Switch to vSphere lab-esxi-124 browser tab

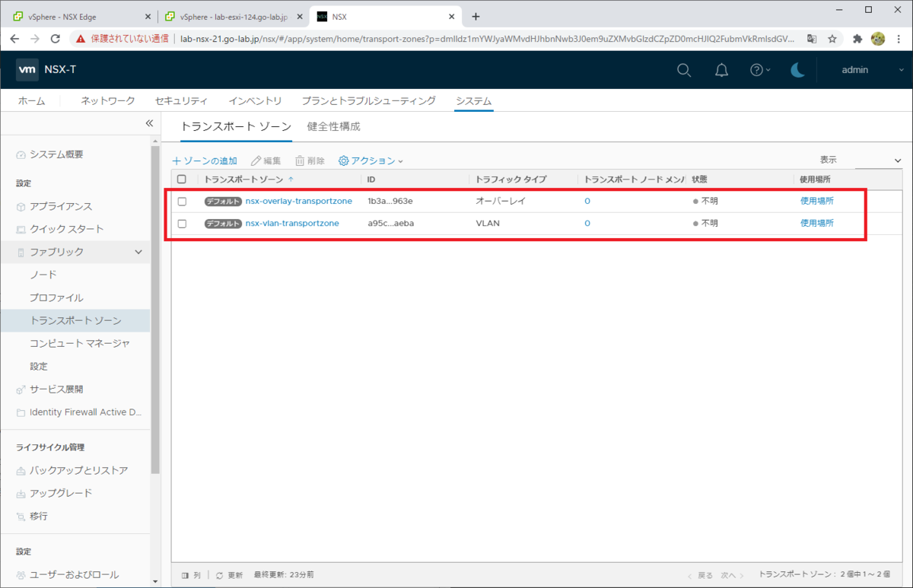point(233,16)
